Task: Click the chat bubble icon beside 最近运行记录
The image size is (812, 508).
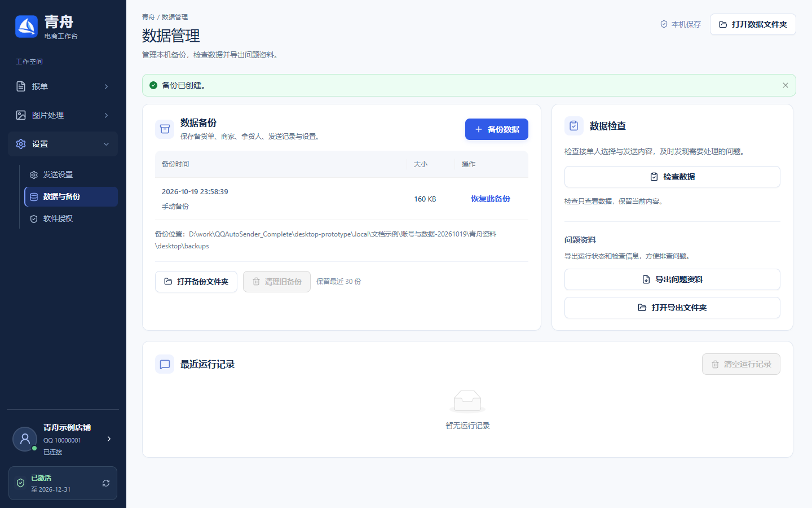Action: (165, 365)
